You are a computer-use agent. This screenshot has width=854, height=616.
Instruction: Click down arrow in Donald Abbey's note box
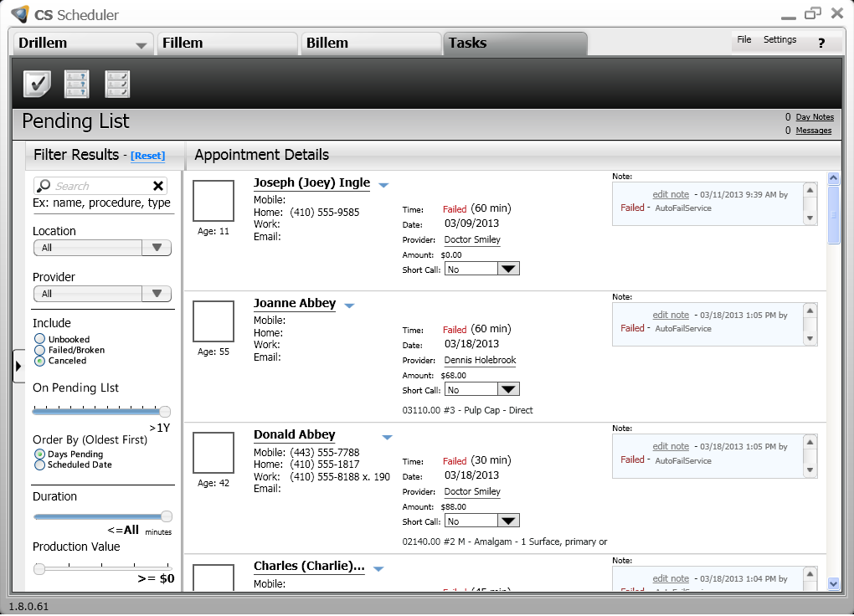click(x=810, y=470)
